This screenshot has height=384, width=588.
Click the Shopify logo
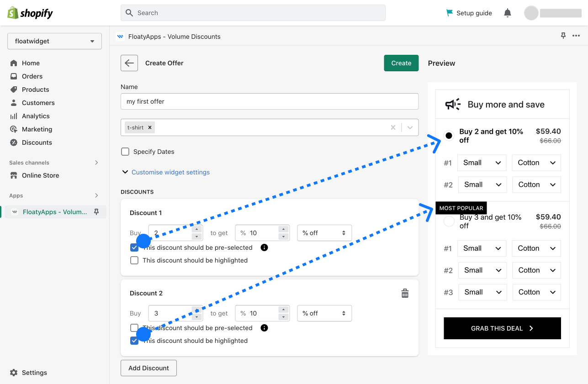coord(30,13)
